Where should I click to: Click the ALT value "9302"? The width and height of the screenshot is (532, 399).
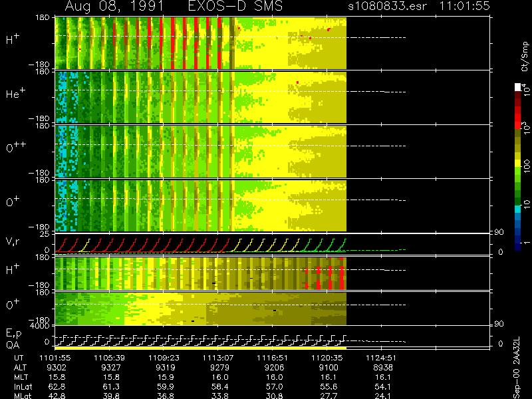(x=57, y=368)
